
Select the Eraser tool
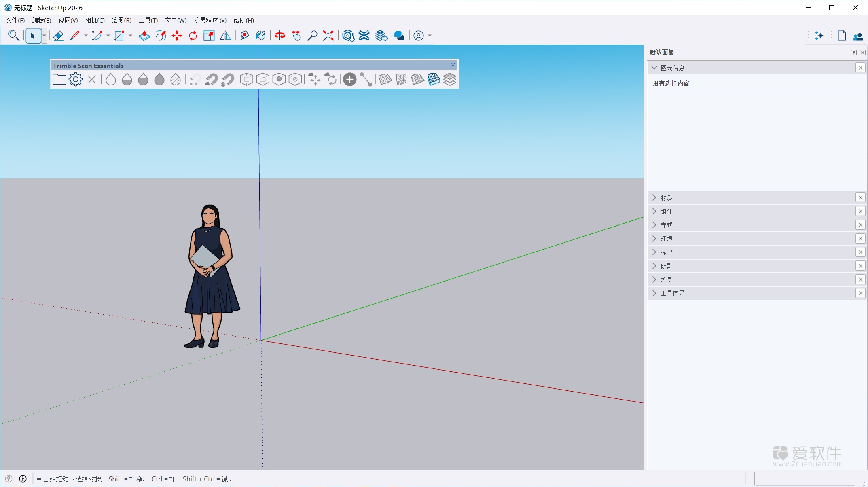tap(58, 36)
